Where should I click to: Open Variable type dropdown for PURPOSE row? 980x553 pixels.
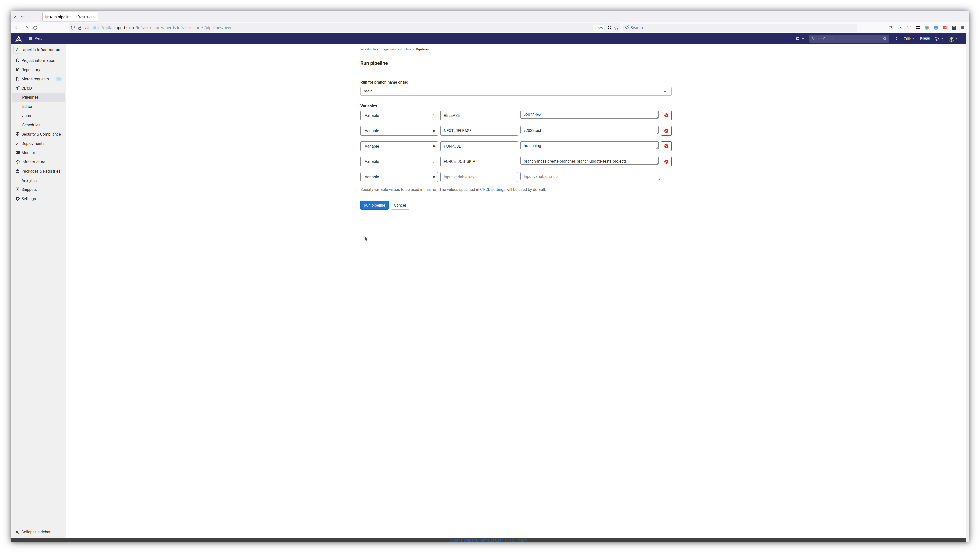[x=399, y=146]
